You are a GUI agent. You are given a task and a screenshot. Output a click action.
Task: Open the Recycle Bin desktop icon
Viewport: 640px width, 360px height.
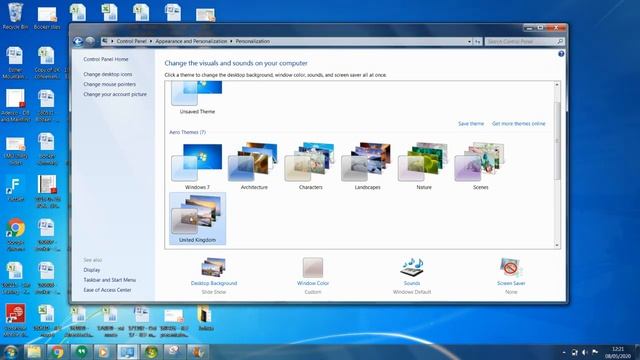(15, 16)
